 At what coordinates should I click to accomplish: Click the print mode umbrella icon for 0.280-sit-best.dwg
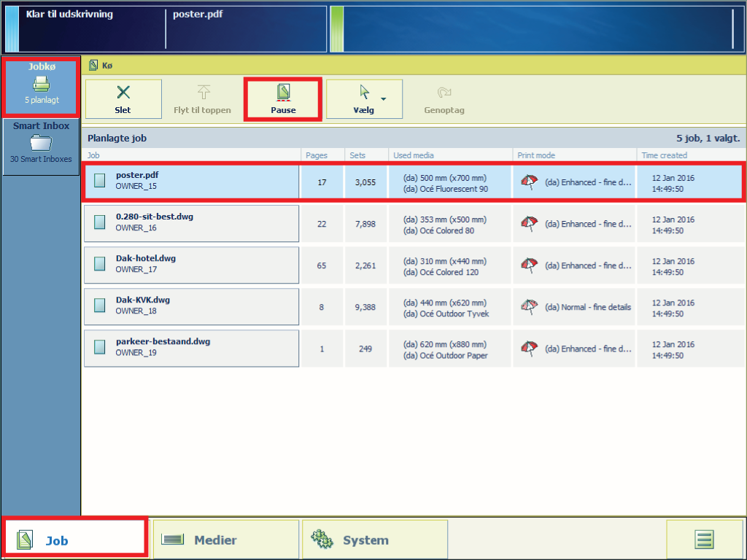[x=530, y=223]
